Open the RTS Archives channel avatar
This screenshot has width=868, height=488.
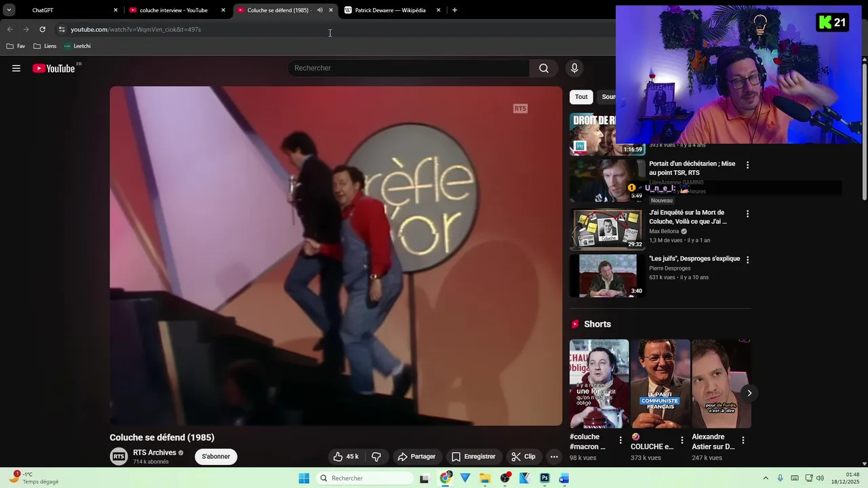pos(119,456)
